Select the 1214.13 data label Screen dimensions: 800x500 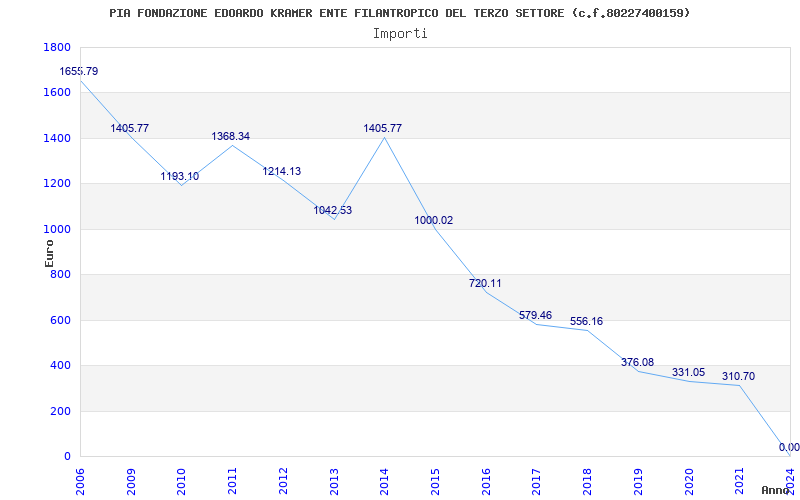click(282, 172)
